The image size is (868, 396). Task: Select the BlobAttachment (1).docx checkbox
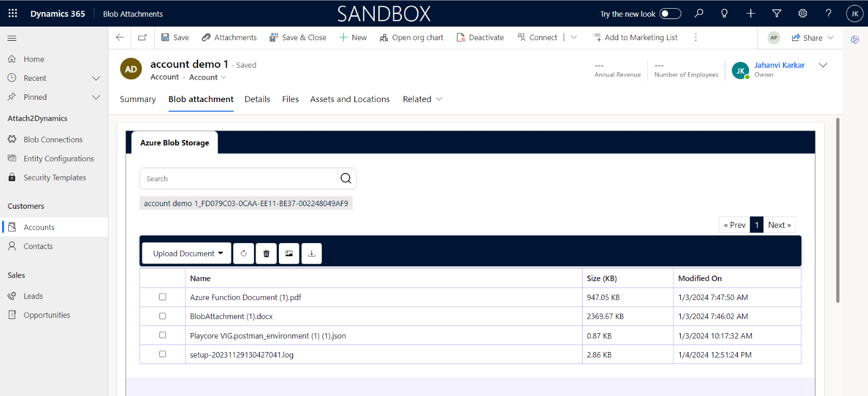[162, 316]
